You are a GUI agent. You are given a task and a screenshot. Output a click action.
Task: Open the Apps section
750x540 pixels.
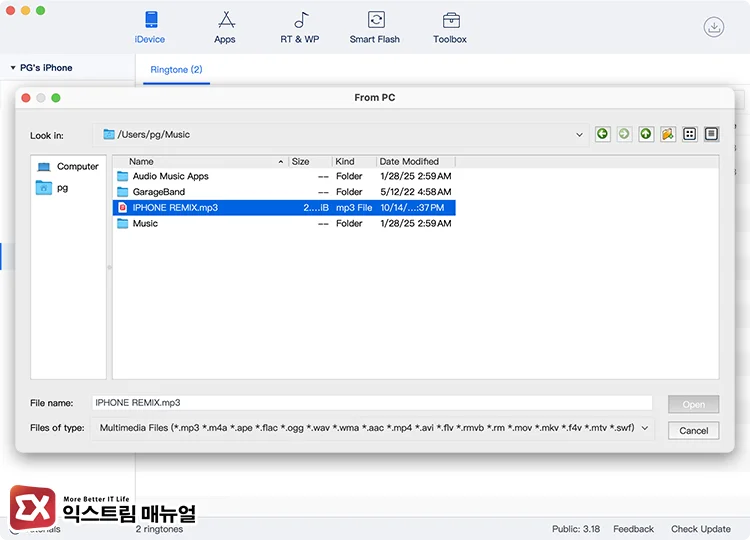[225, 27]
